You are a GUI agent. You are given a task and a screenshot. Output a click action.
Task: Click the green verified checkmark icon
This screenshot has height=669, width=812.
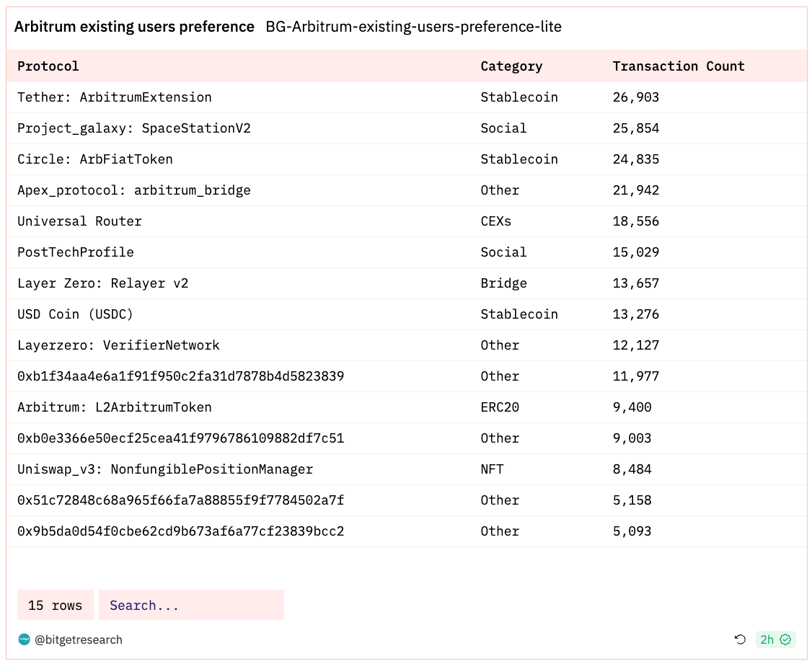tap(785, 639)
